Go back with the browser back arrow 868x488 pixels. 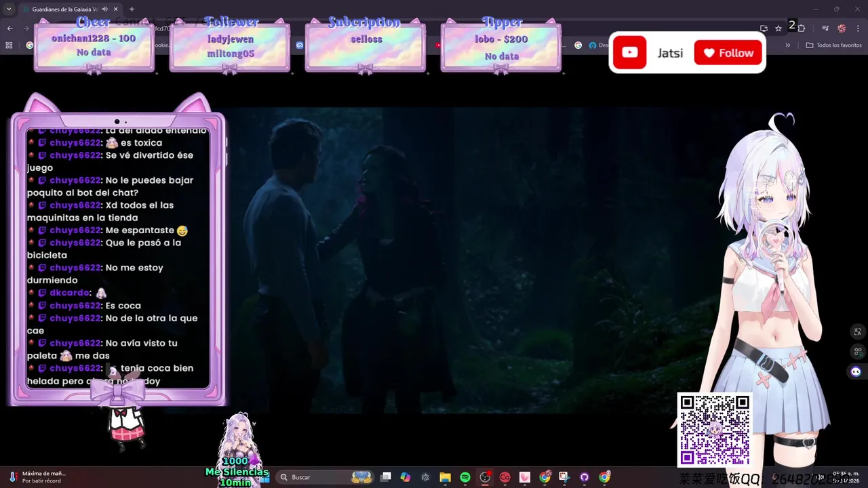point(9,28)
